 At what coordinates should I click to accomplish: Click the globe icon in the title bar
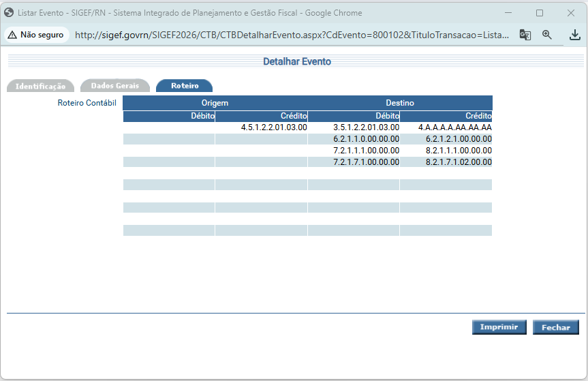pos(10,13)
